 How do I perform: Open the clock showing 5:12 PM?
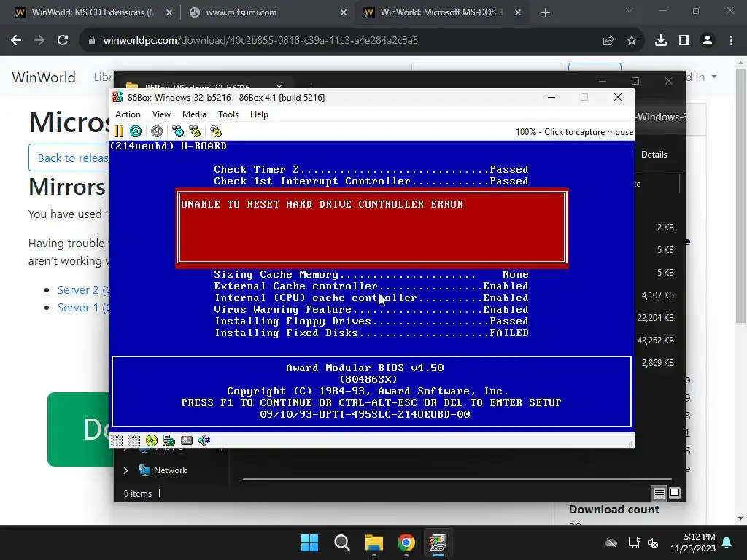[693, 542]
